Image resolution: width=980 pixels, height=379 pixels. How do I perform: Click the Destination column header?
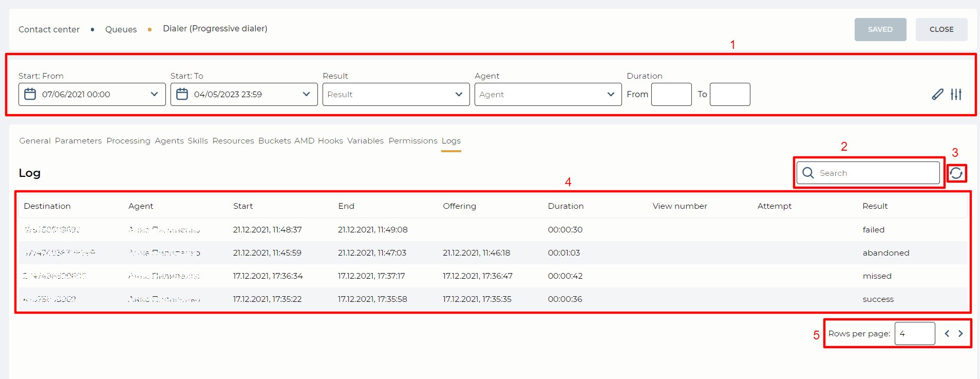47,206
